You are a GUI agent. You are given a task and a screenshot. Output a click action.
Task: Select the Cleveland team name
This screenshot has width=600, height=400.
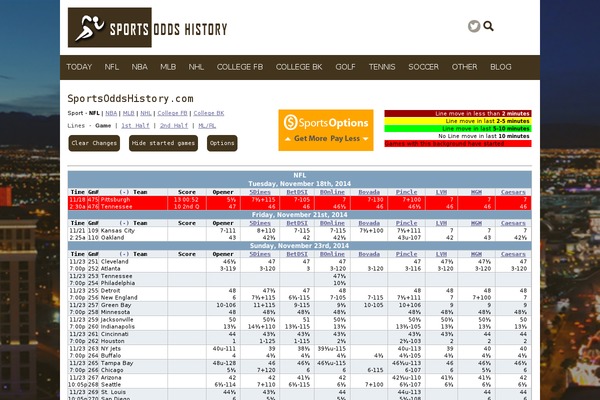click(x=114, y=262)
